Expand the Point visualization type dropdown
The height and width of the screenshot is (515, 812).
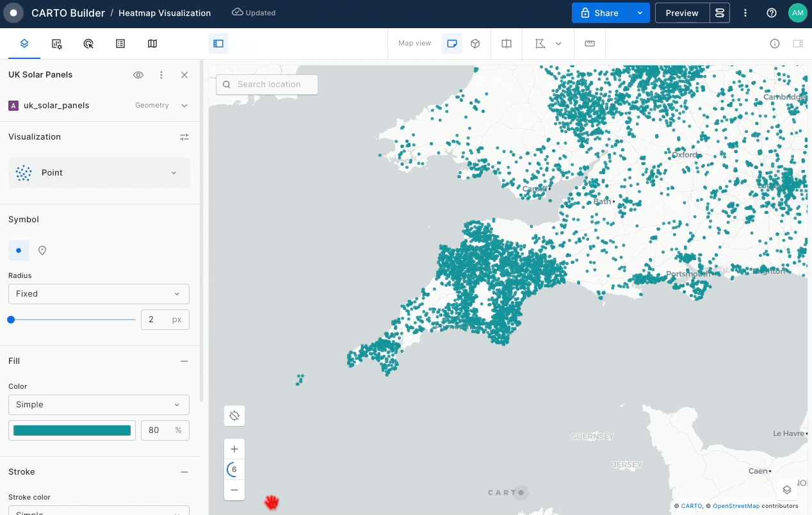[99, 173]
